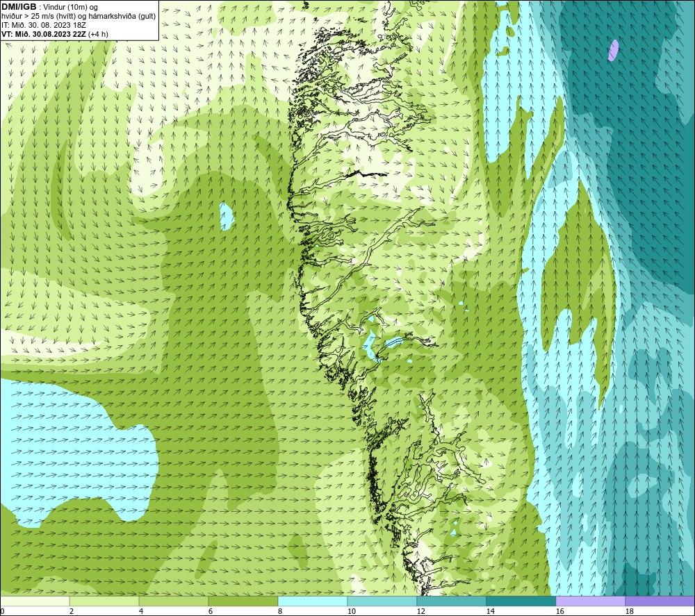
Task: Click the small purple wind maximum patch
Action: point(614,50)
